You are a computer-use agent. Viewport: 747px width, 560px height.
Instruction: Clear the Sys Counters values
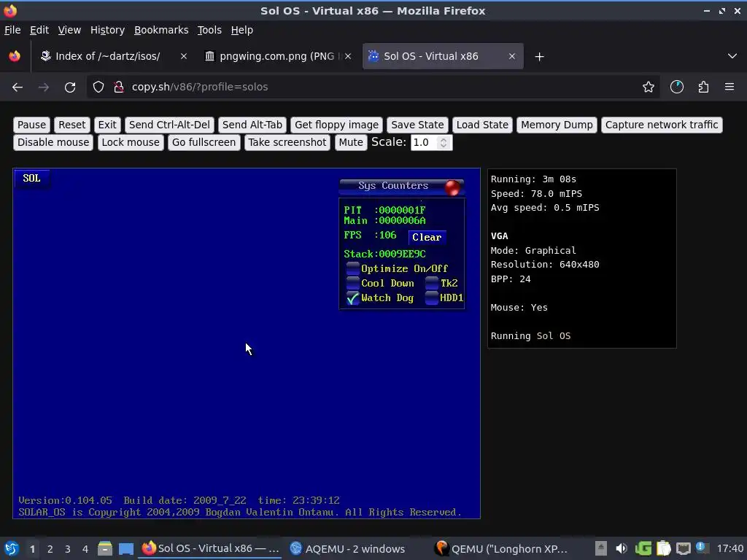(x=427, y=237)
